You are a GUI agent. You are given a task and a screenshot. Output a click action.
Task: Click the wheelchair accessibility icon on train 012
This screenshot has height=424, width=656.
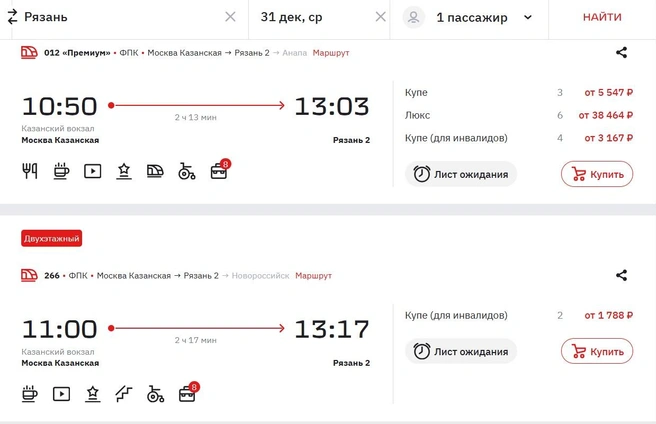(187, 171)
